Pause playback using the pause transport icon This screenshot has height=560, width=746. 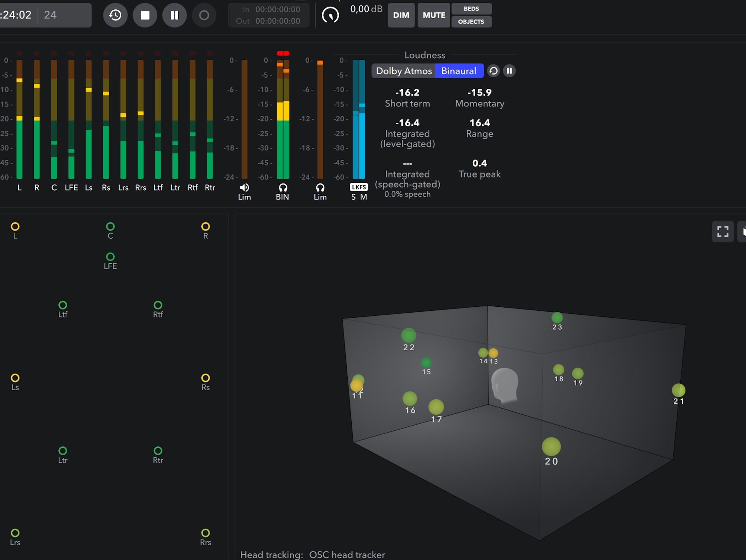pyautogui.click(x=174, y=15)
